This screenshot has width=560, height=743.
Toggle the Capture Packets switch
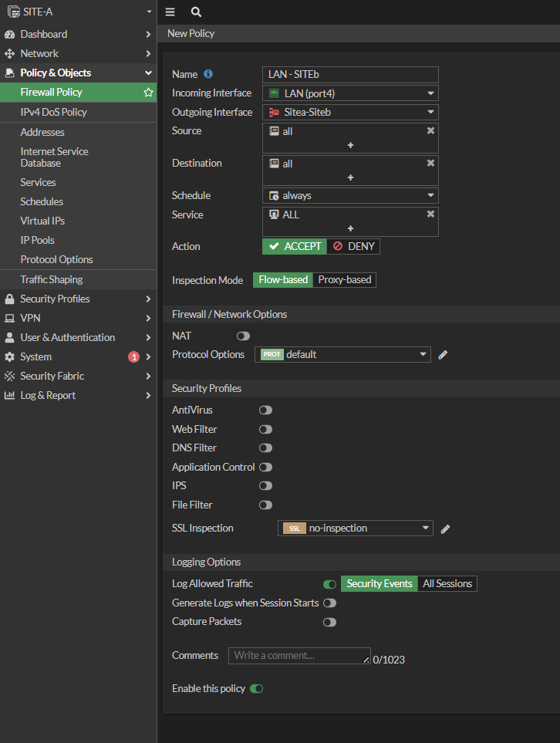329,622
